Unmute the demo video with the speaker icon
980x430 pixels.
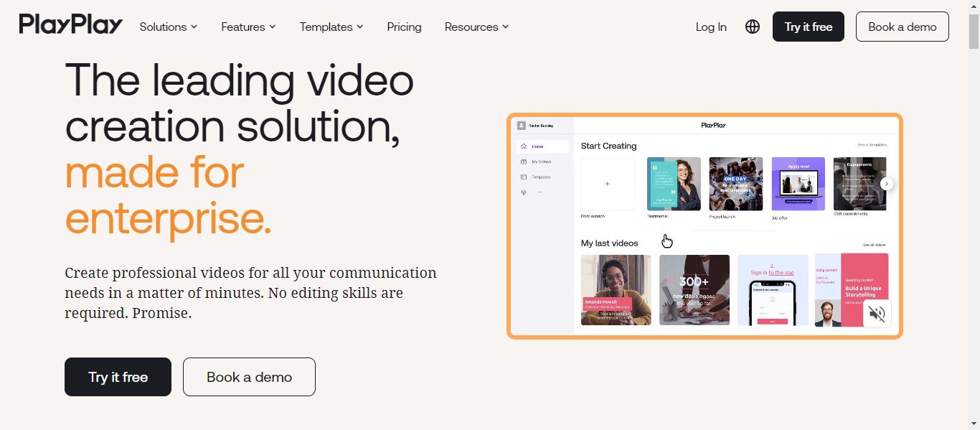coord(877,314)
